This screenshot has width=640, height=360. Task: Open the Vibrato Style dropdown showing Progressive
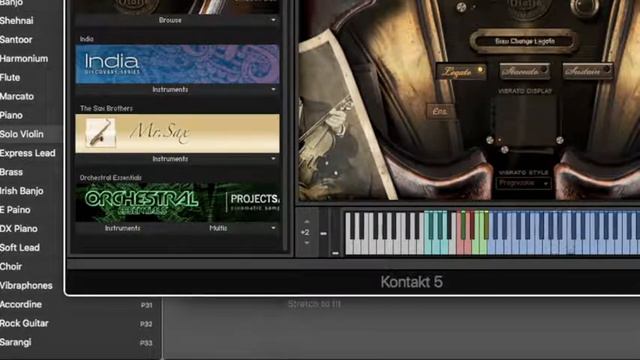point(523,183)
